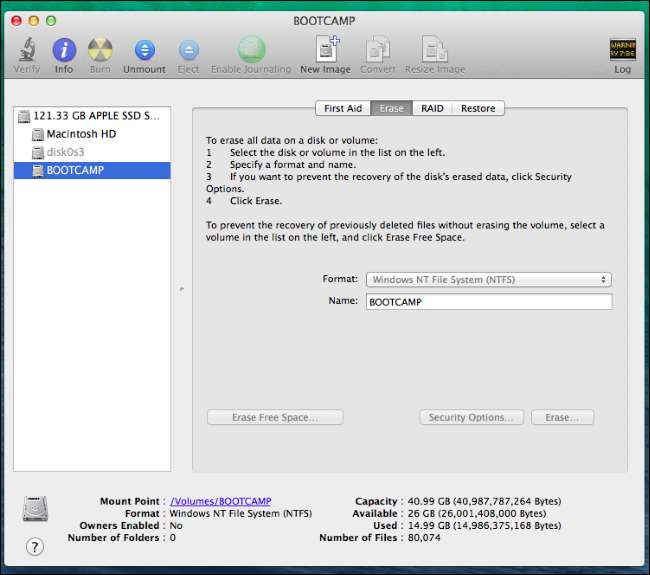
Task: Click the Resize Image icon
Action: pyautogui.click(x=433, y=50)
